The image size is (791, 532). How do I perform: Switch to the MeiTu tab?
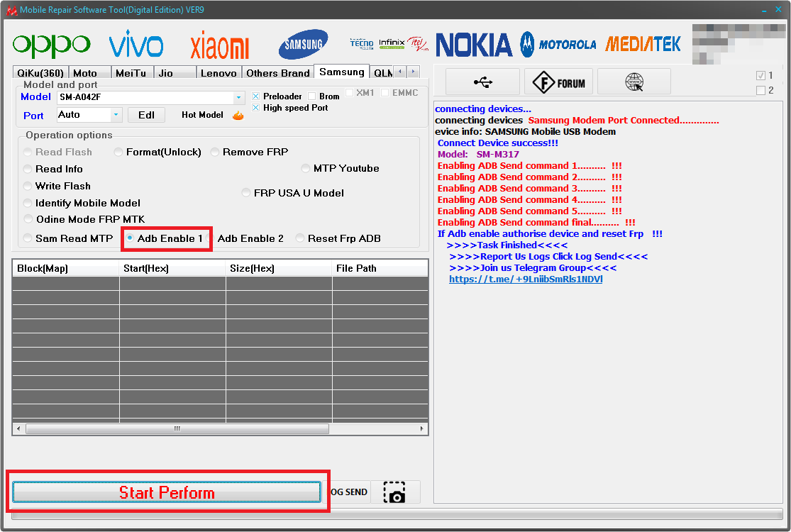point(132,73)
